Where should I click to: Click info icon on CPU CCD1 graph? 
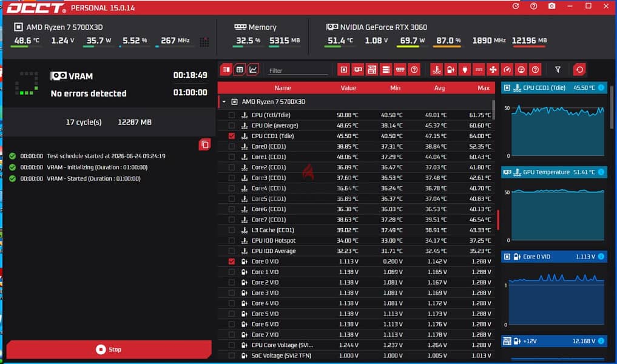601,87
